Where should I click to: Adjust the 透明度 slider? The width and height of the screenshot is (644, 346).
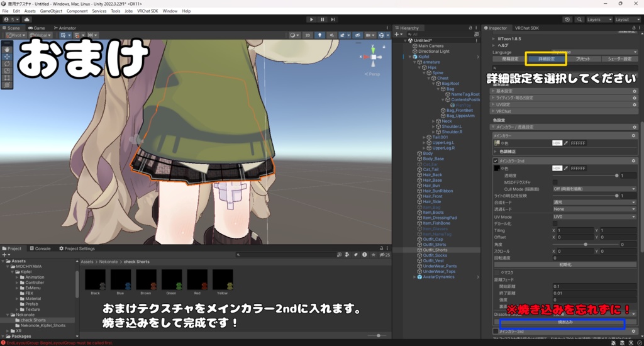[x=586, y=176]
